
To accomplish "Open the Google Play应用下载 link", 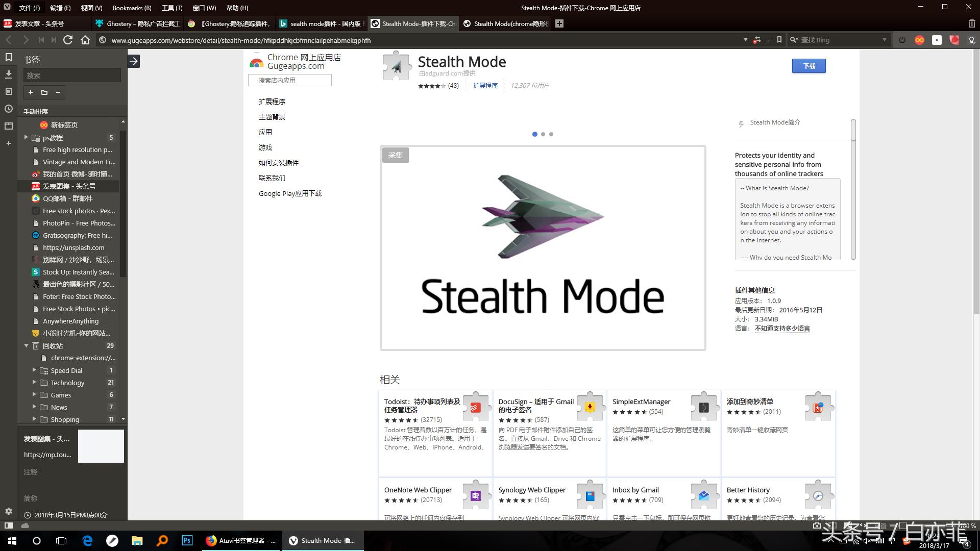I will pyautogui.click(x=290, y=193).
